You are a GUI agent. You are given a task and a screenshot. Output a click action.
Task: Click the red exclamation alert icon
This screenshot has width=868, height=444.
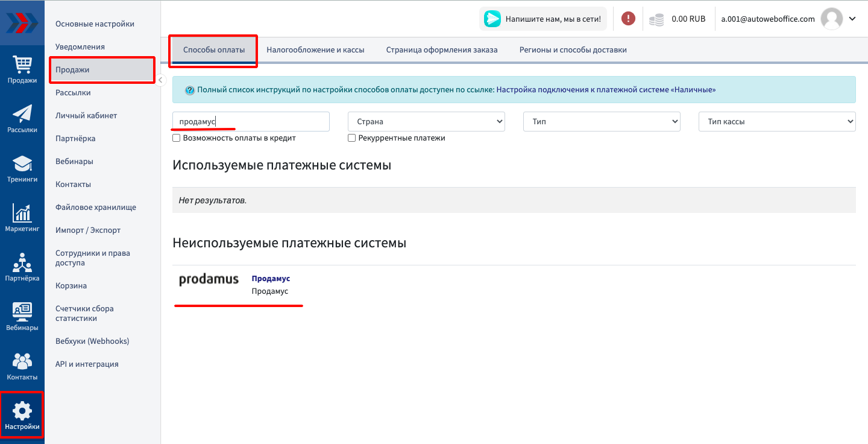click(628, 19)
